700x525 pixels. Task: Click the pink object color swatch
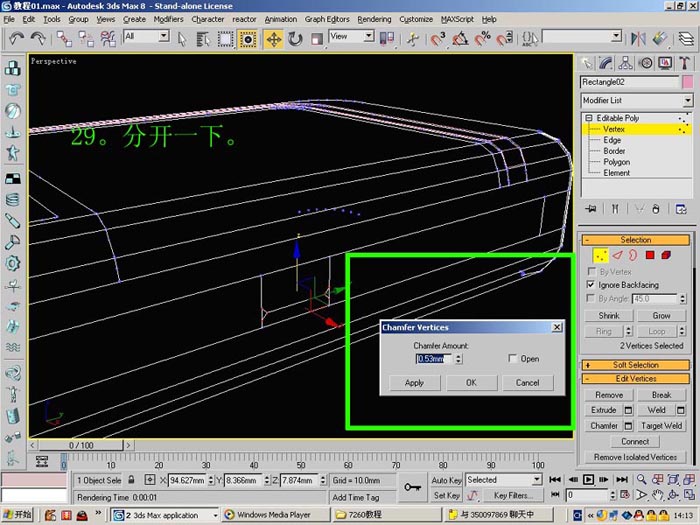click(688, 82)
